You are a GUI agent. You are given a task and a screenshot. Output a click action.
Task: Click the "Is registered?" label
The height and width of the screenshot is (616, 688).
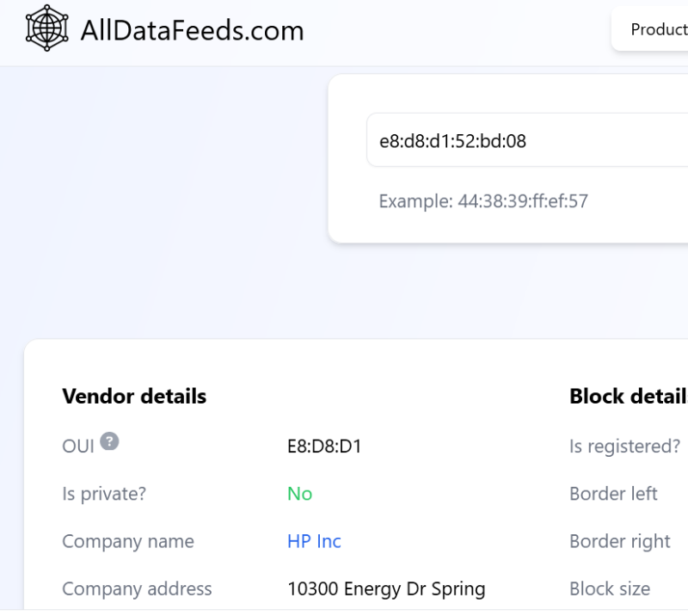pyautogui.click(x=624, y=447)
